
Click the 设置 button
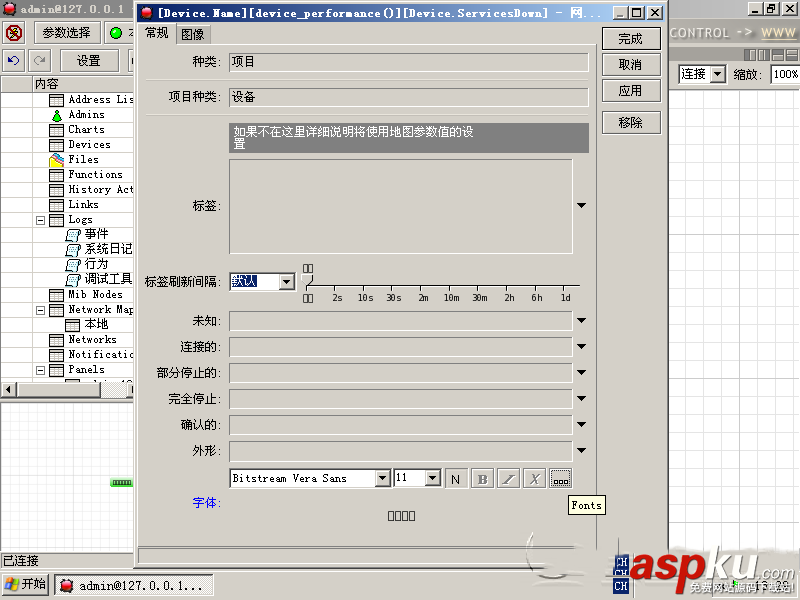click(89, 61)
